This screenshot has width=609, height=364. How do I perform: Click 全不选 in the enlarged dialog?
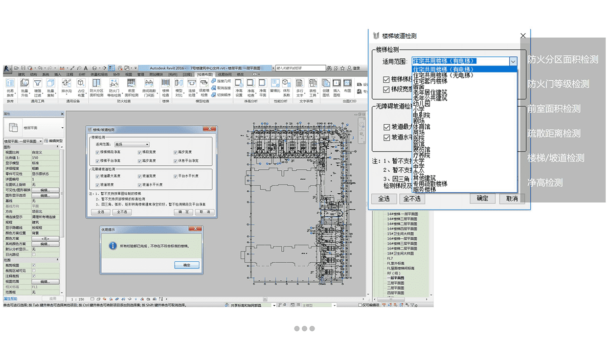click(412, 199)
